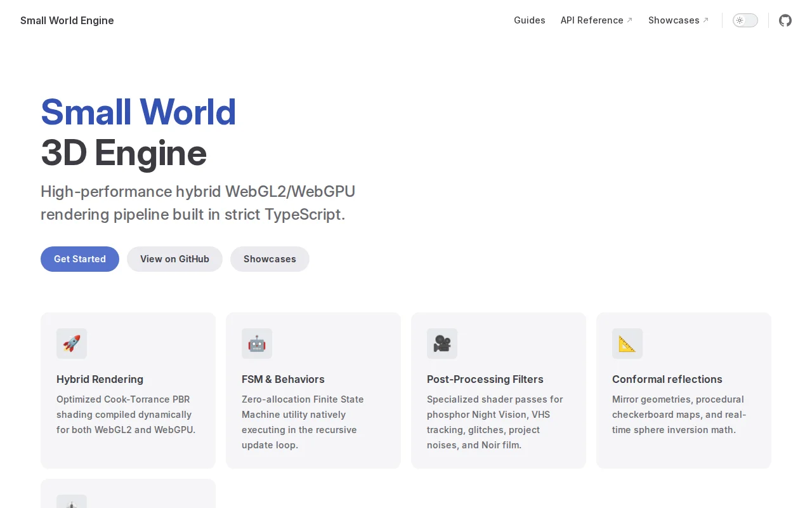Click the Zero-allocation Finite State Machine description

(304, 422)
